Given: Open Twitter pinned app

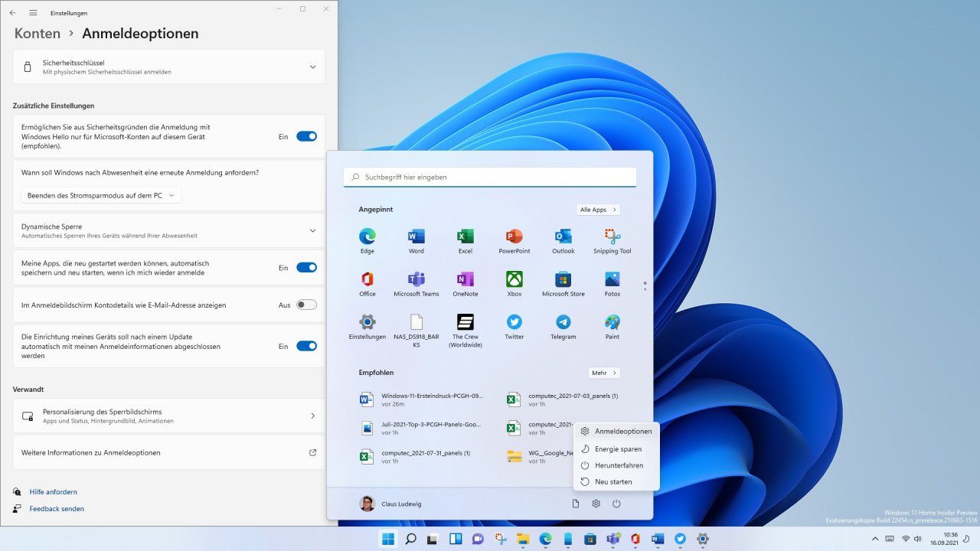Looking at the screenshot, I should pos(514,326).
